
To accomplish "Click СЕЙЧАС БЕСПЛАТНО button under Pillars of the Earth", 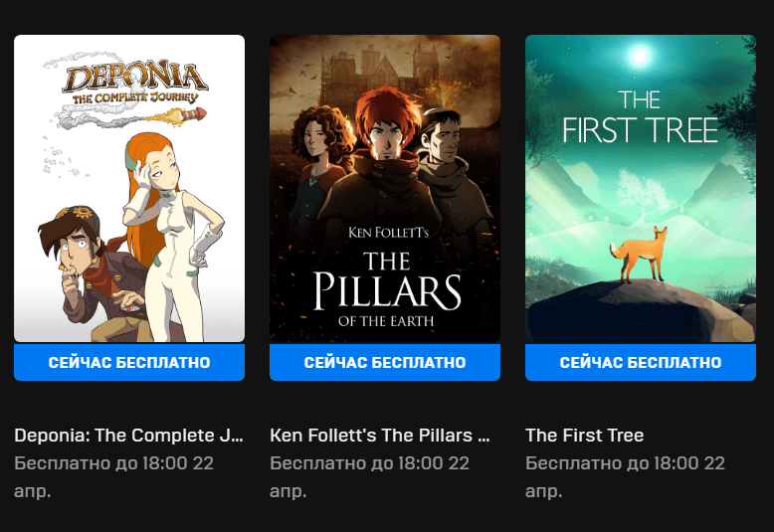I will [x=385, y=362].
